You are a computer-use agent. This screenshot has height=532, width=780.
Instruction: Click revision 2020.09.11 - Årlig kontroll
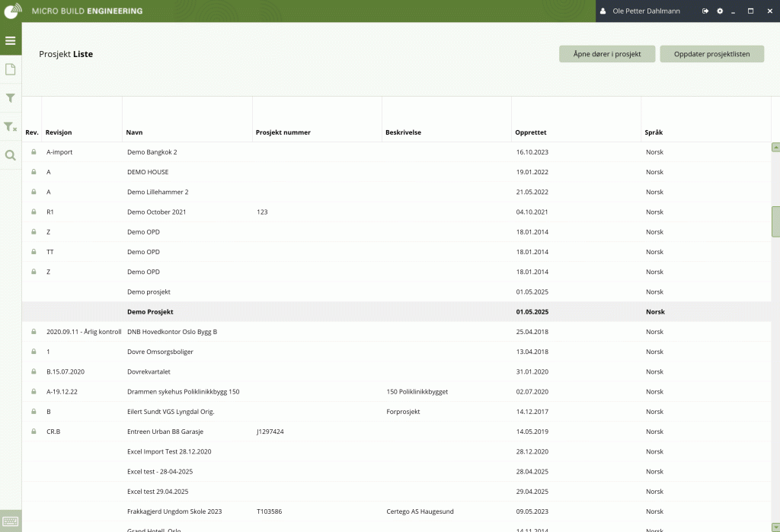tap(84, 332)
